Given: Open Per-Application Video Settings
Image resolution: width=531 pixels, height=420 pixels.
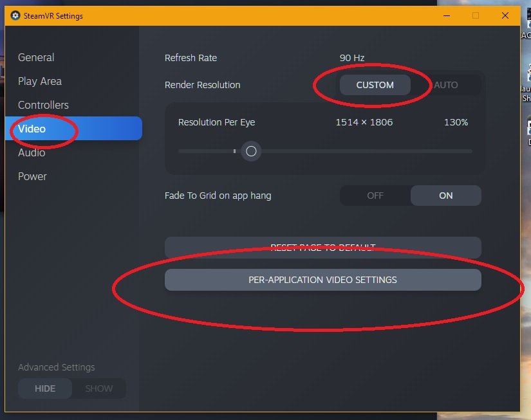Looking at the screenshot, I should (322, 280).
